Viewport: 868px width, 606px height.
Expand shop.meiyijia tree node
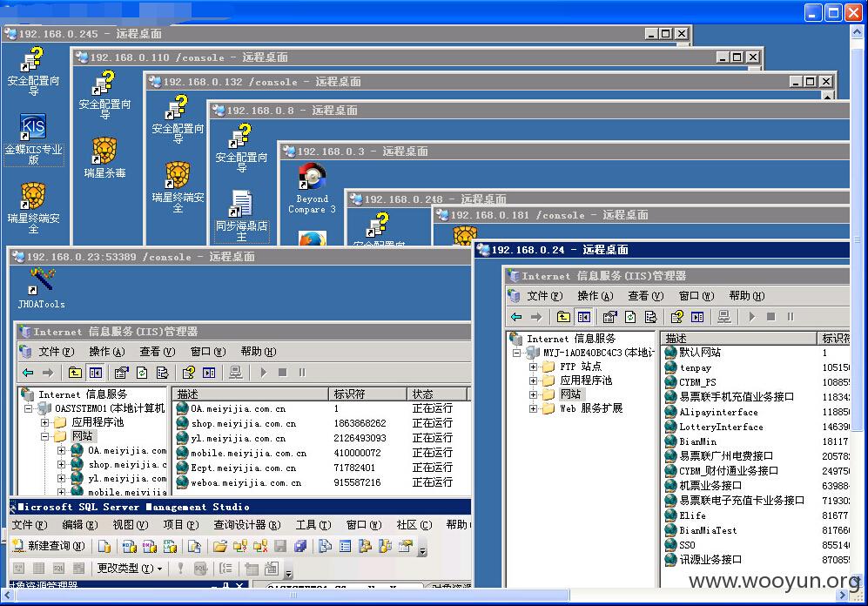coord(62,464)
